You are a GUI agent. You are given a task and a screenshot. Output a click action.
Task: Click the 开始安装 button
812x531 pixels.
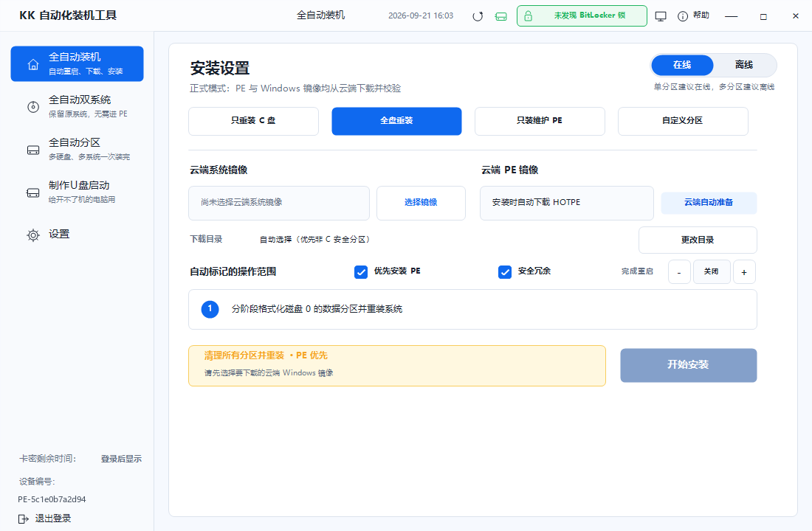[x=689, y=365]
